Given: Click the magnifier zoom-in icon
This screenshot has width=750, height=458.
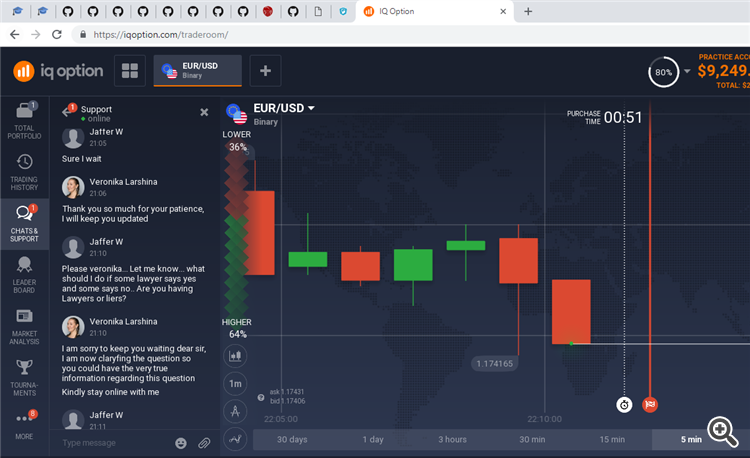Looking at the screenshot, I should [x=722, y=432].
